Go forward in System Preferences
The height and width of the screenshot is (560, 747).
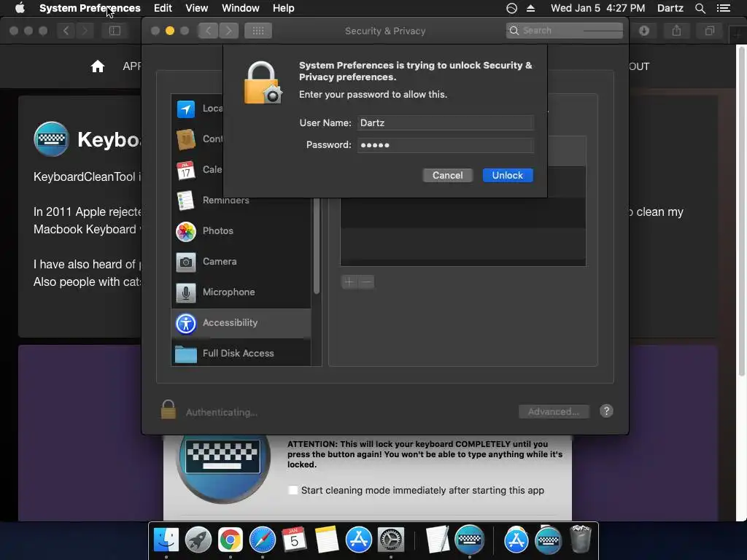coord(228,31)
